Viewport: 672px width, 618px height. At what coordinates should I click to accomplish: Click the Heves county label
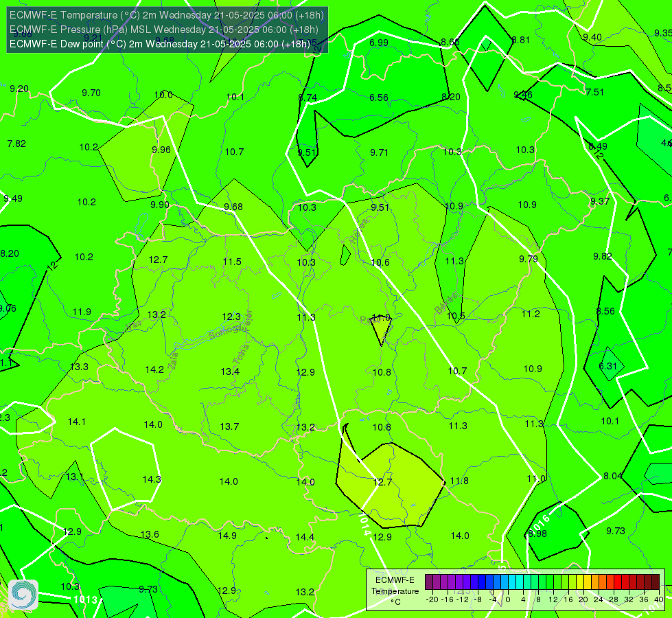pyautogui.click(x=359, y=231)
